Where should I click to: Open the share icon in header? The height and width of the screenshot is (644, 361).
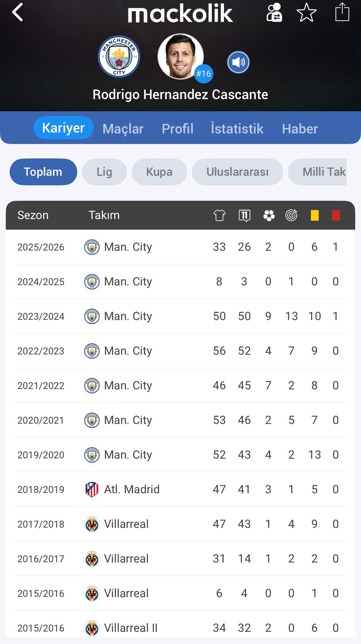click(x=342, y=12)
